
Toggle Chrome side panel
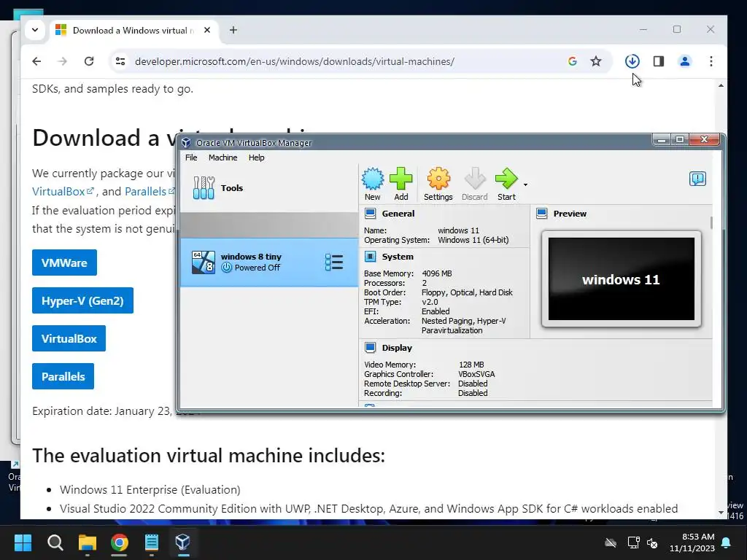coord(659,61)
